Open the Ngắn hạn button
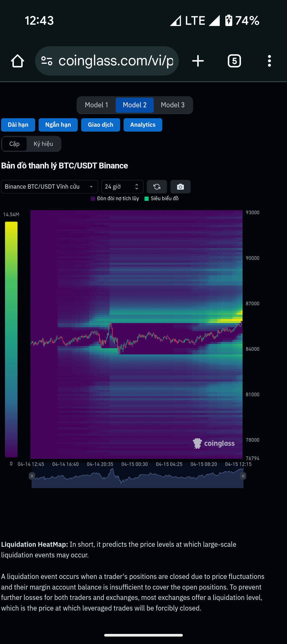 (x=58, y=125)
